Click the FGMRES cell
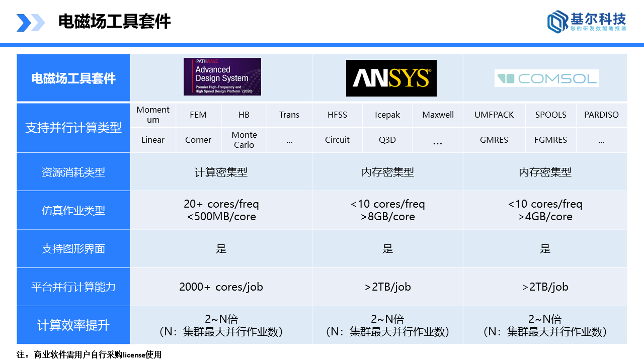644x362 pixels. click(x=550, y=140)
